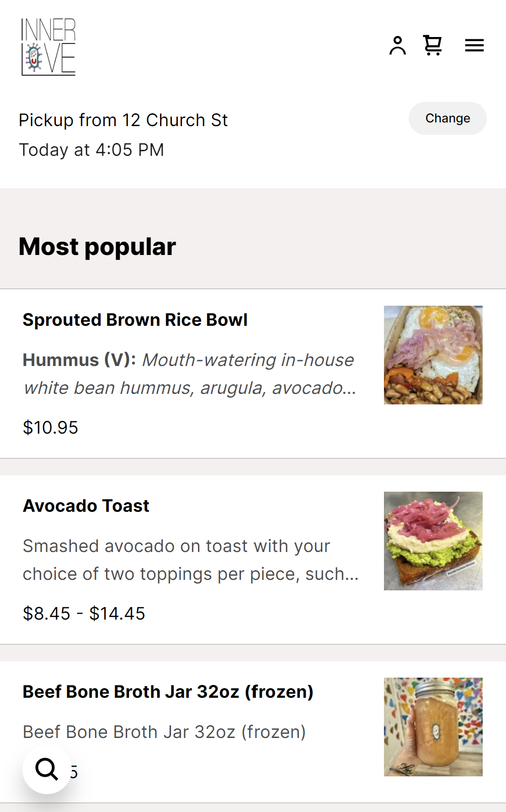
Task: Go to Inner Love logo home
Action: [x=48, y=47]
